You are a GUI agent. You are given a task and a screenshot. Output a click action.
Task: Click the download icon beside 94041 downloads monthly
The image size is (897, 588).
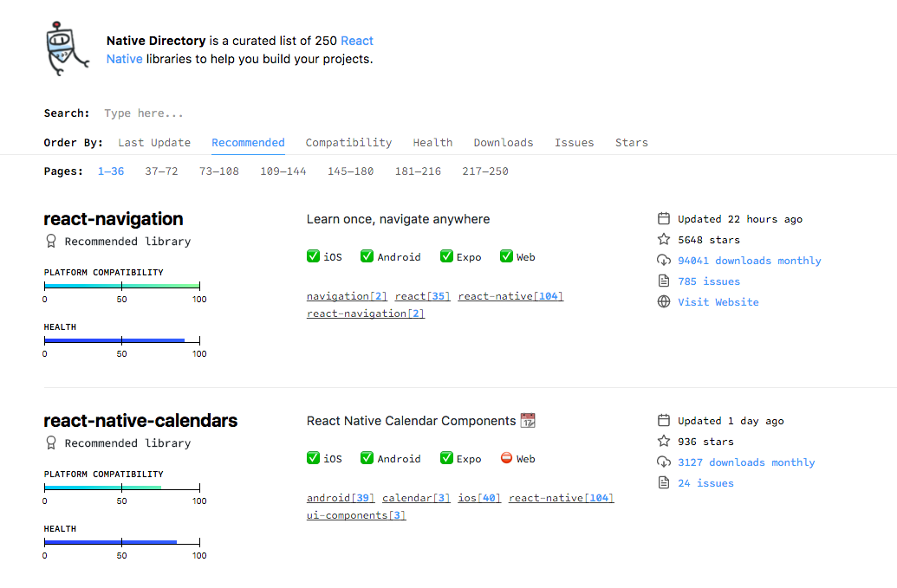pyautogui.click(x=664, y=261)
